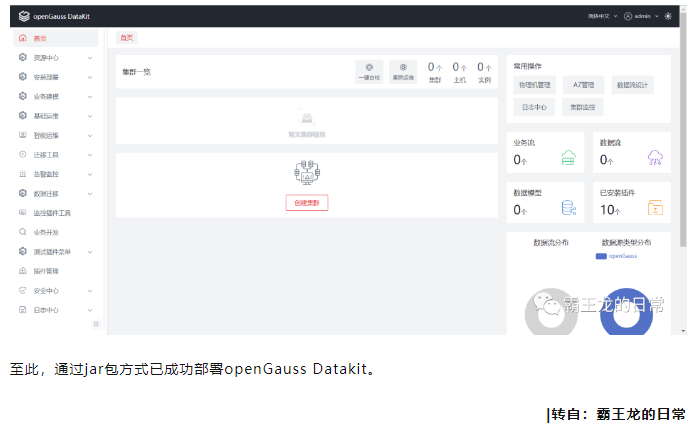Viewport: 693px width, 443px height.
Task: Expand the 迁移工具 menu chevron
Action: tap(90, 155)
